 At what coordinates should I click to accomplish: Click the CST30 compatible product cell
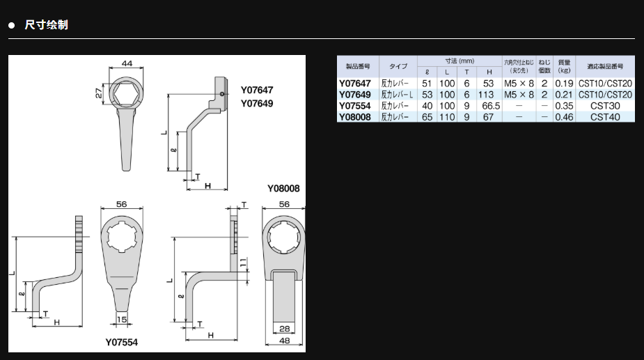pyautogui.click(x=604, y=106)
